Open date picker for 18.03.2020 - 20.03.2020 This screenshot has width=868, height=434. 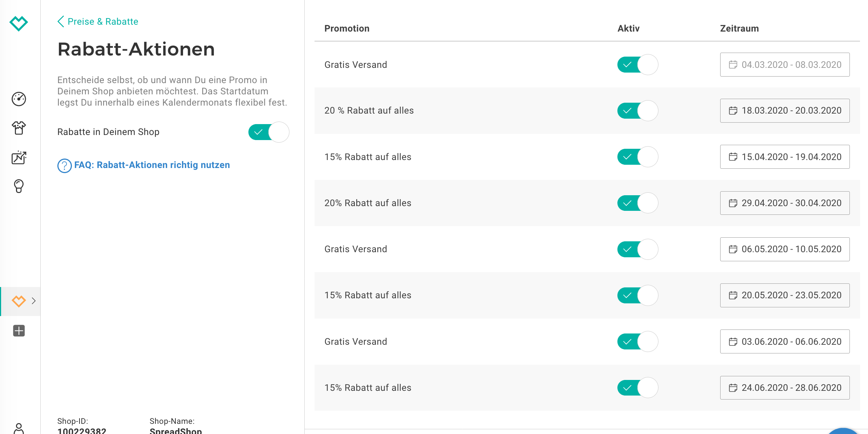(x=784, y=111)
